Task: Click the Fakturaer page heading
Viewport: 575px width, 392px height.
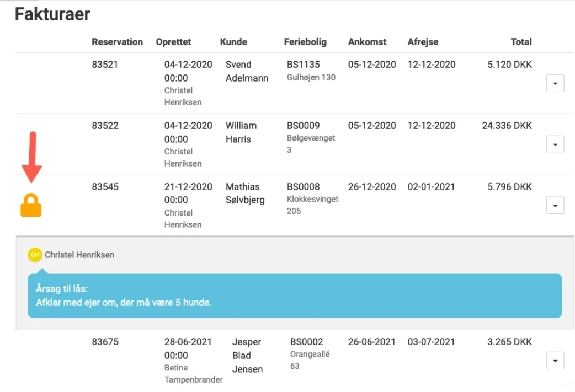Action: (52, 15)
